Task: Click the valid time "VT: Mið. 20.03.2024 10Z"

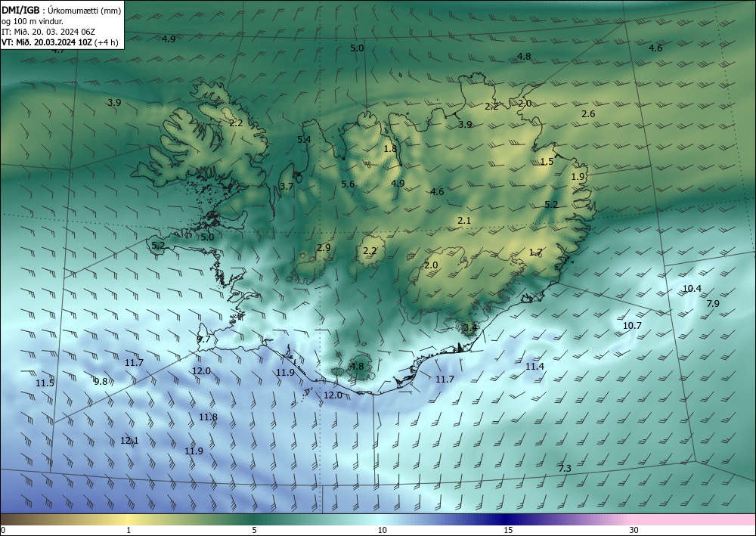Action: pyautogui.click(x=47, y=42)
